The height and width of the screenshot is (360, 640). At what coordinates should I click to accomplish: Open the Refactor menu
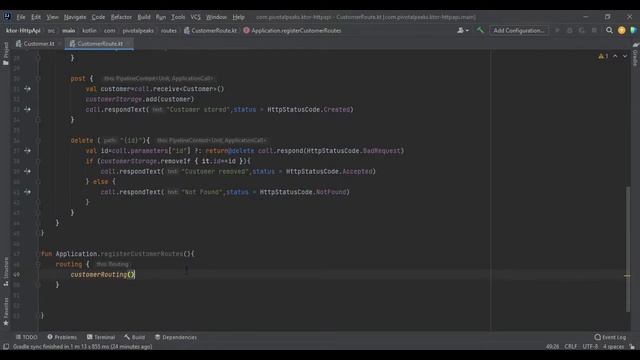[x=121, y=17]
